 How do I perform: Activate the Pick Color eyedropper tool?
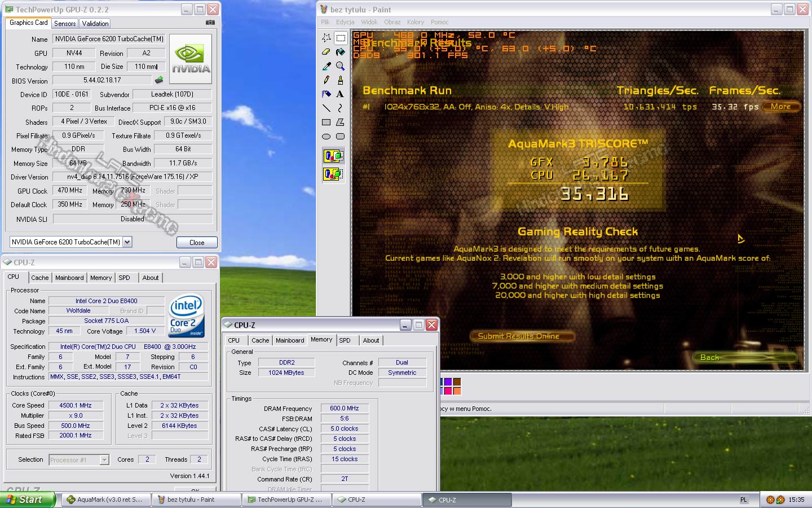coord(326,66)
